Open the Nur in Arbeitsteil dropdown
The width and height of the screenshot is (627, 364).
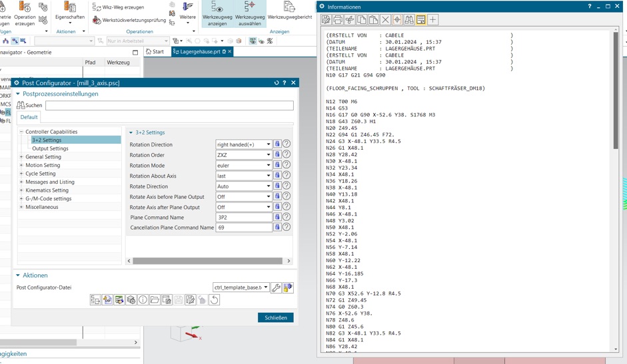pos(137,41)
